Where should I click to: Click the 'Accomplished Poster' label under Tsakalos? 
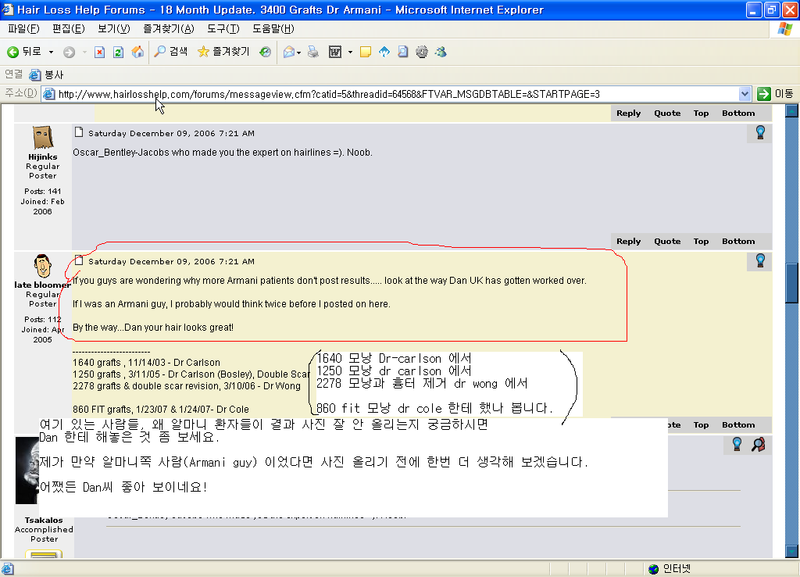click(44, 534)
